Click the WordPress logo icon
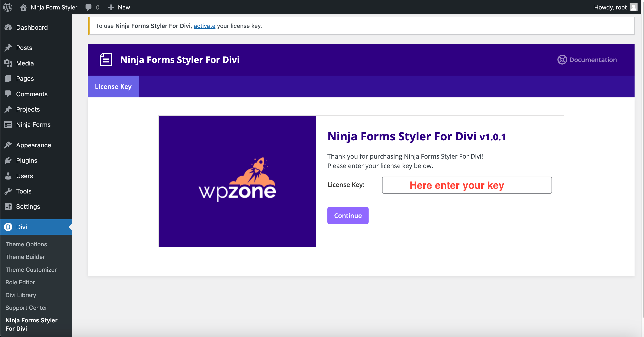This screenshot has height=337, width=644. point(8,7)
